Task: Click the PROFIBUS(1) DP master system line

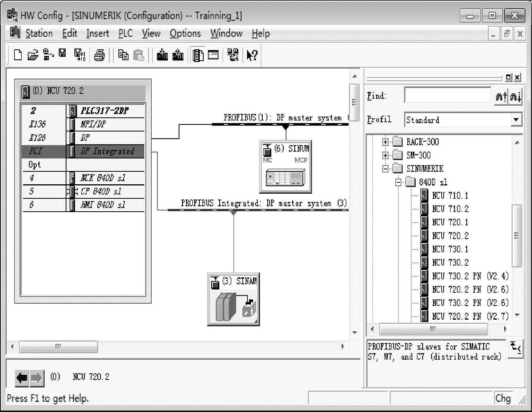Action: tap(280, 124)
